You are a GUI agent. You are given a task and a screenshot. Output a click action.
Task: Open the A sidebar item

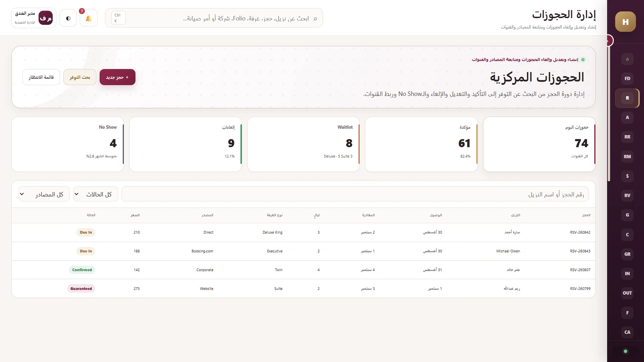pyautogui.click(x=627, y=117)
